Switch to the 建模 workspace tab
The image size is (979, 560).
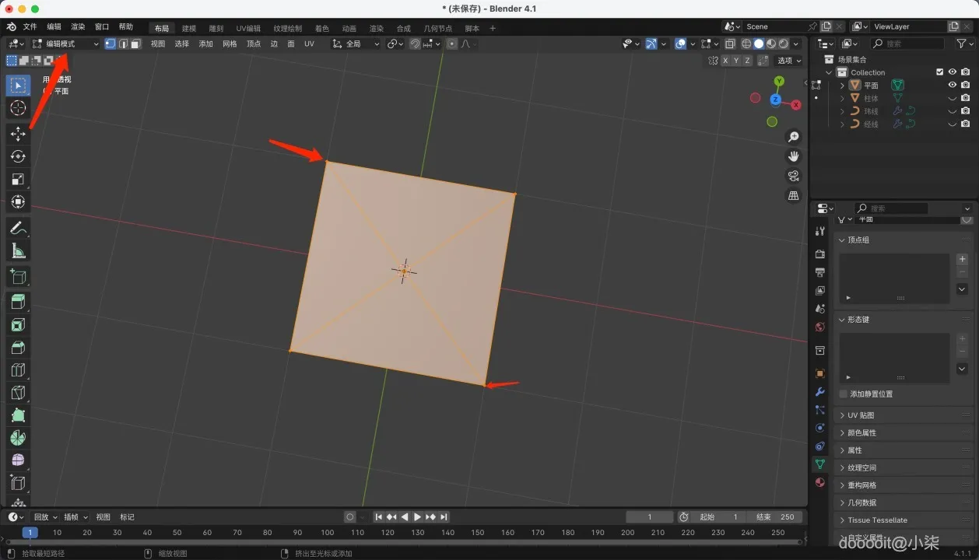(189, 29)
